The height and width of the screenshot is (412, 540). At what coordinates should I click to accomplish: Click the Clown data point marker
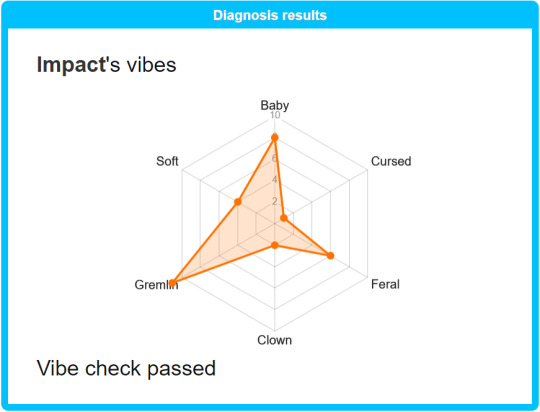click(274, 245)
